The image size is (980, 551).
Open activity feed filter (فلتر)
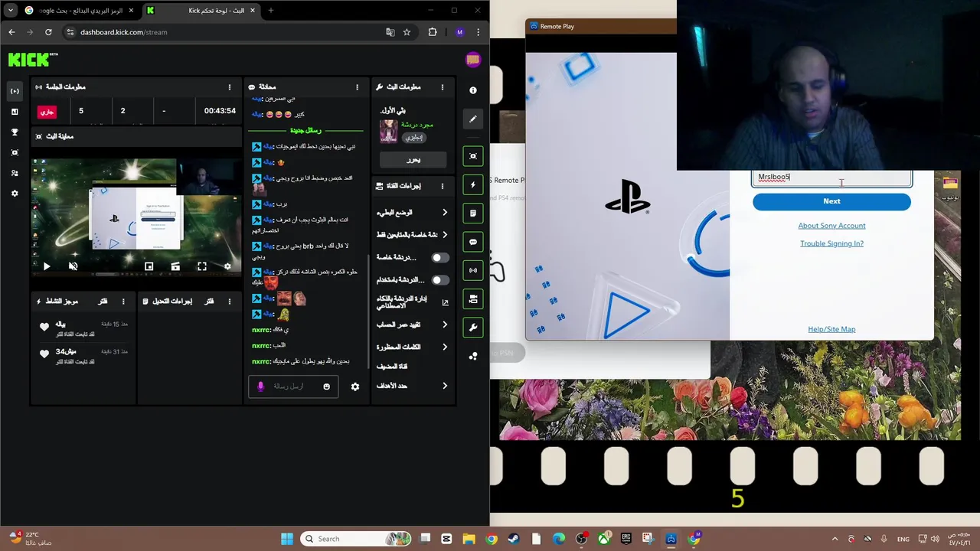coord(103,302)
